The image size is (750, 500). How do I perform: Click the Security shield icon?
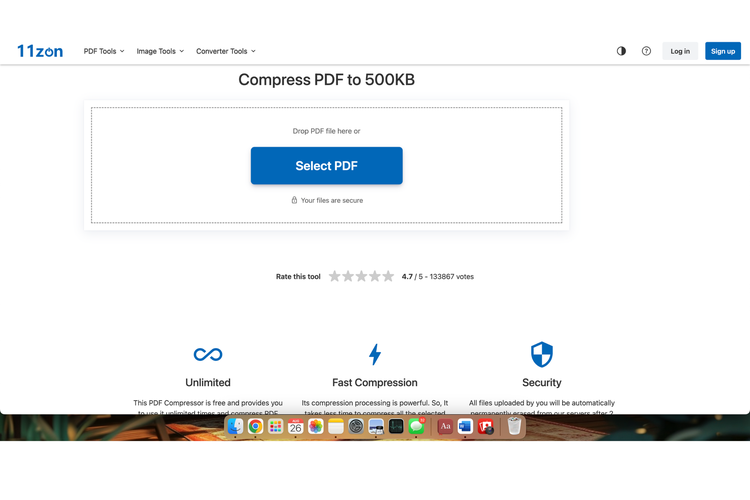(541, 354)
